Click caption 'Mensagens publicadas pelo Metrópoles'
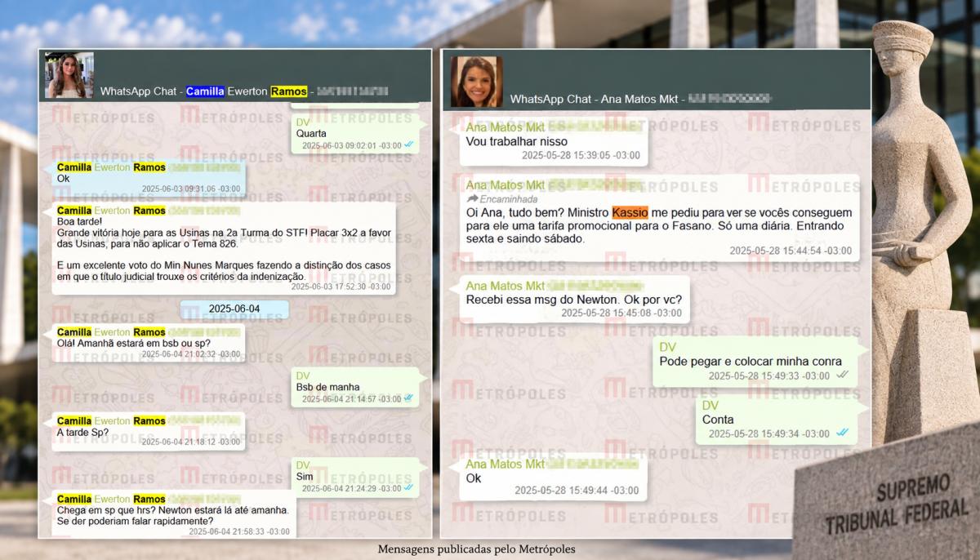 [477, 549]
